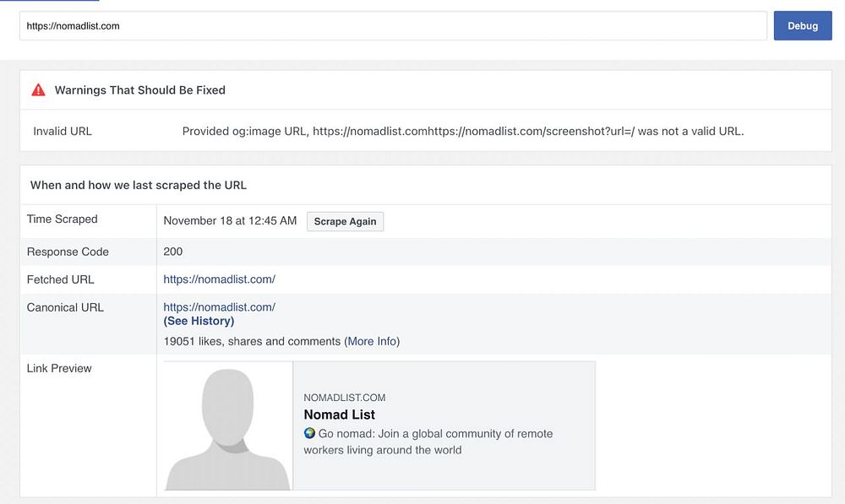The image size is (845, 504).
Task: Click the Nomad List preview title
Action: 339,415
